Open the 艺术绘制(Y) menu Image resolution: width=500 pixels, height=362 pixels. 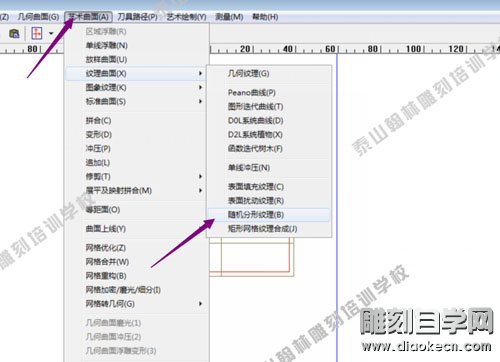click(x=186, y=17)
